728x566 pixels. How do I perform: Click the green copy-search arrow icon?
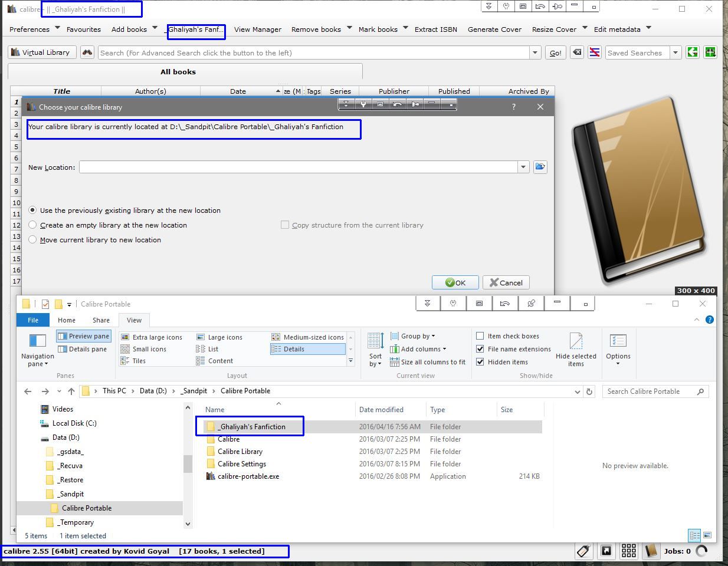click(x=692, y=52)
